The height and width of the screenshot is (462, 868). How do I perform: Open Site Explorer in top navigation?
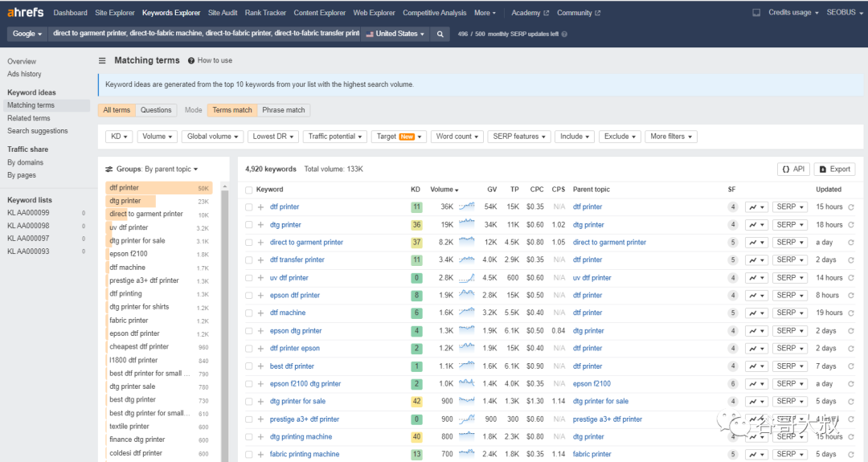pos(115,13)
